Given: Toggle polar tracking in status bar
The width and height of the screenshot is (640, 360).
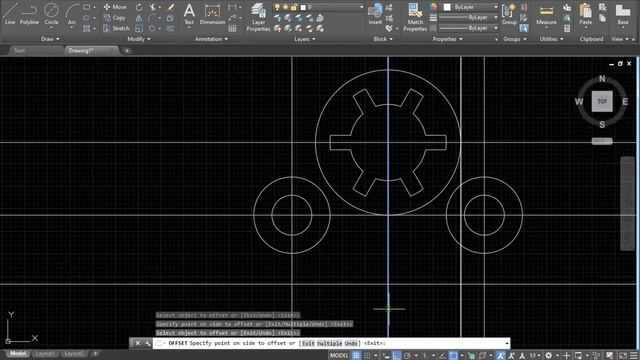Looking at the screenshot, I should click(x=407, y=356).
